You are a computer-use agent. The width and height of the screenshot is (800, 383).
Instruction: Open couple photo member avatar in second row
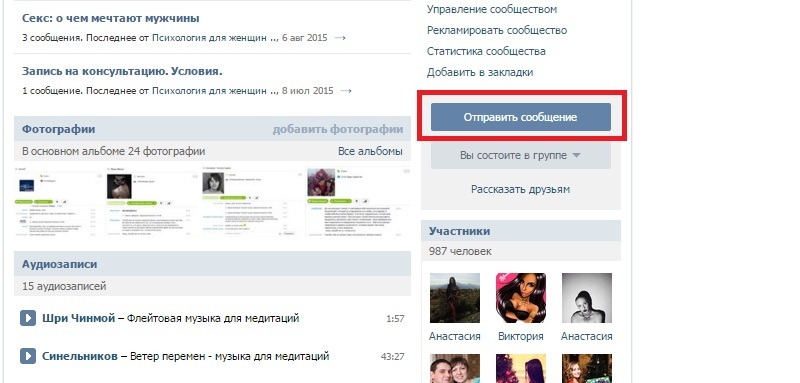(x=455, y=368)
